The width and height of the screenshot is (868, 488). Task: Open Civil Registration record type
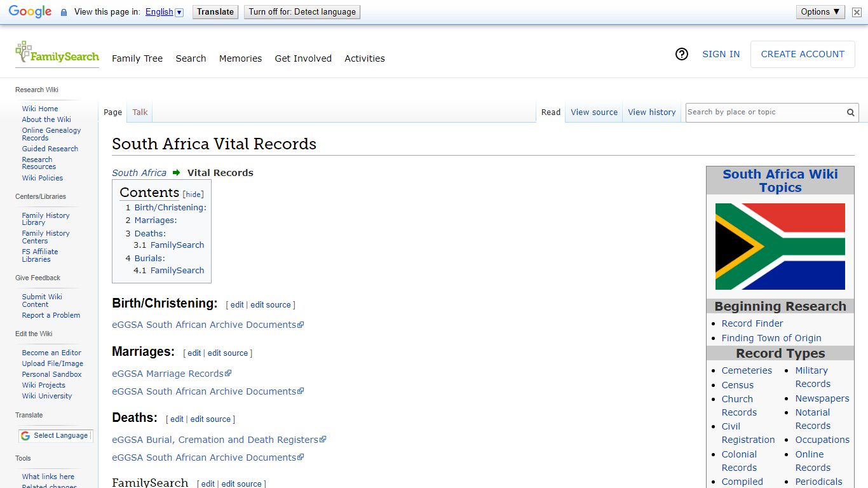point(749,433)
